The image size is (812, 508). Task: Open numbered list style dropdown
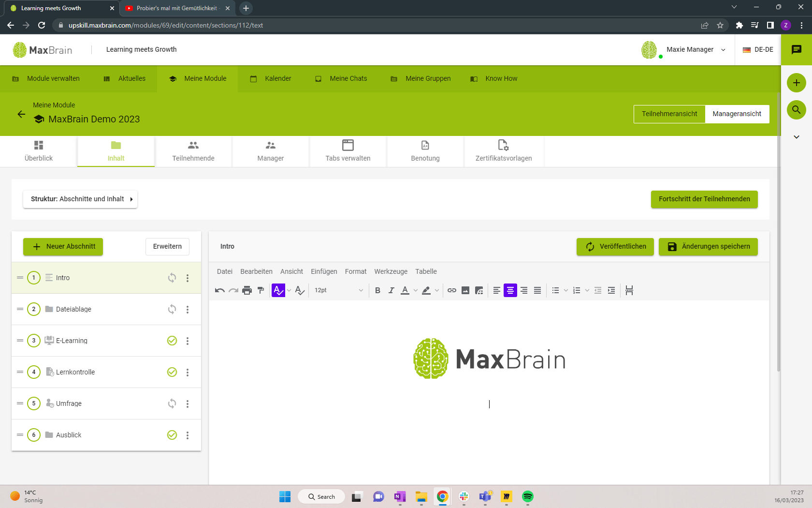click(587, 290)
